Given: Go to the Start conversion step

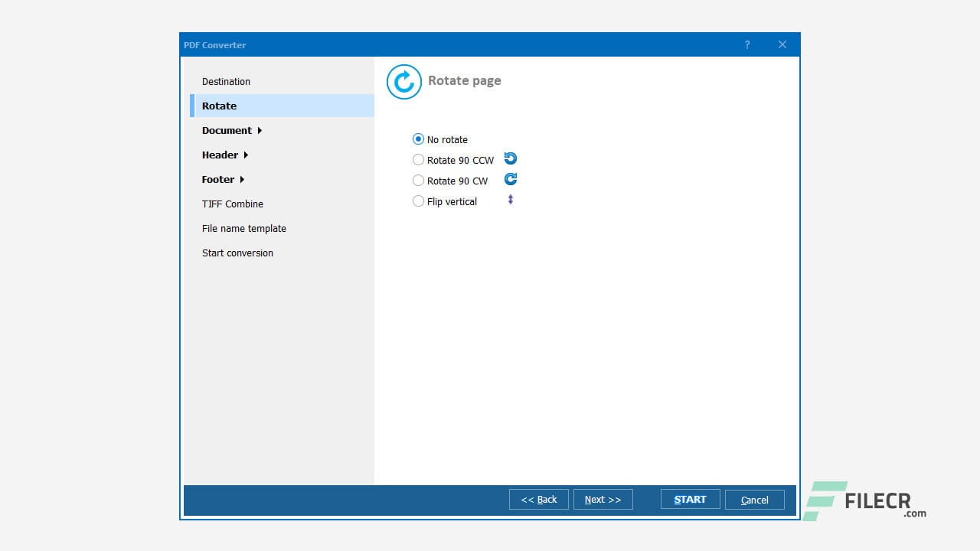Looking at the screenshot, I should [x=237, y=253].
